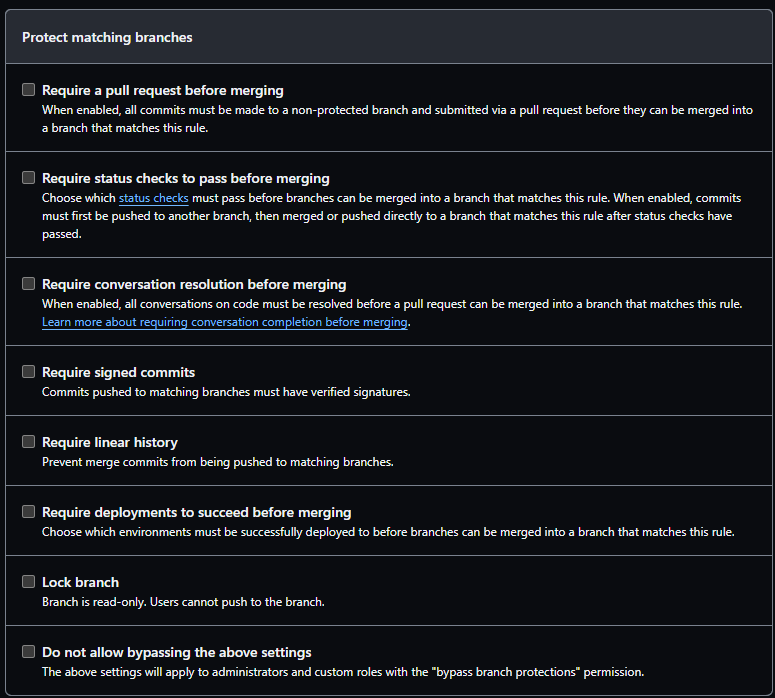Enable Do not allow bypassing the above settings
This screenshot has height=698, width=775.
29,652
